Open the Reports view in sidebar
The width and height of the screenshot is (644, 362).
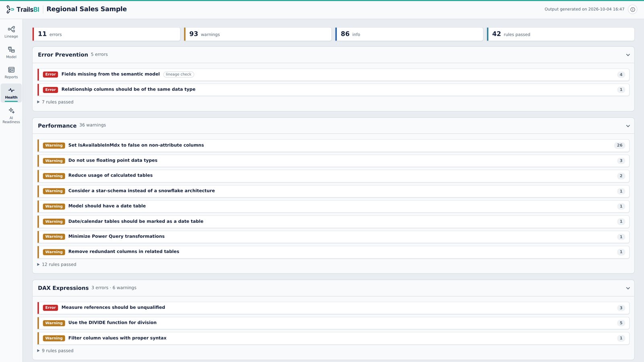click(x=11, y=73)
